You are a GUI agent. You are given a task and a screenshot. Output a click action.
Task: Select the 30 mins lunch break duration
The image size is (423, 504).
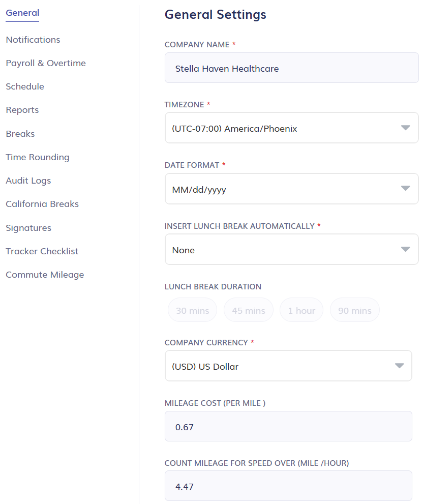pos(192,310)
